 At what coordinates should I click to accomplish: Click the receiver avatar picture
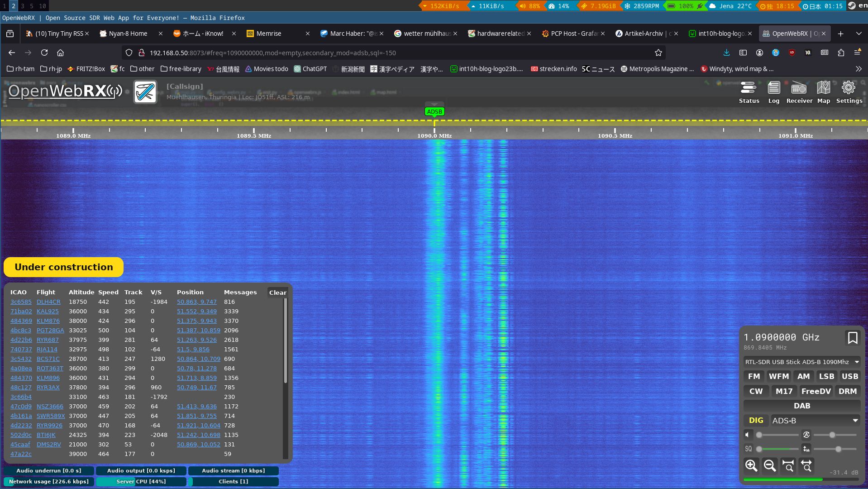[x=145, y=92]
